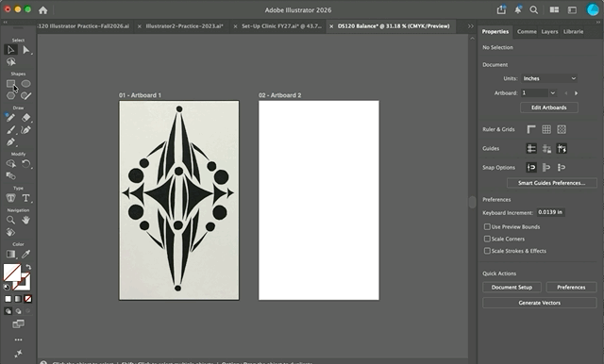Reset to default fill and stroke
Screen dimensions: 604x364
click(7, 287)
